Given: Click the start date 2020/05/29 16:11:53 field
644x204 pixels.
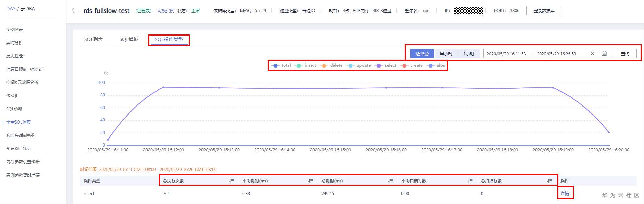Looking at the screenshot, I should [x=506, y=54].
